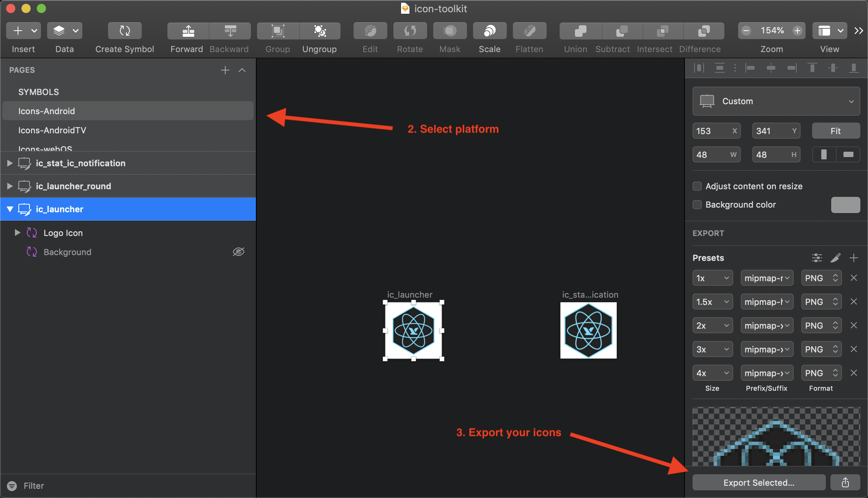The image size is (868, 498).
Task: Open the Background color swatch
Action: tap(845, 205)
